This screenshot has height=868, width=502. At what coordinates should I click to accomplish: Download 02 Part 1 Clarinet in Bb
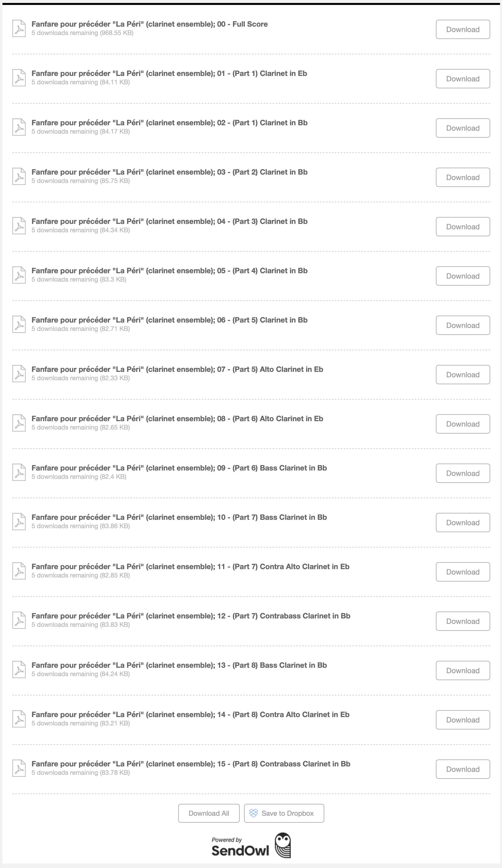coord(463,128)
